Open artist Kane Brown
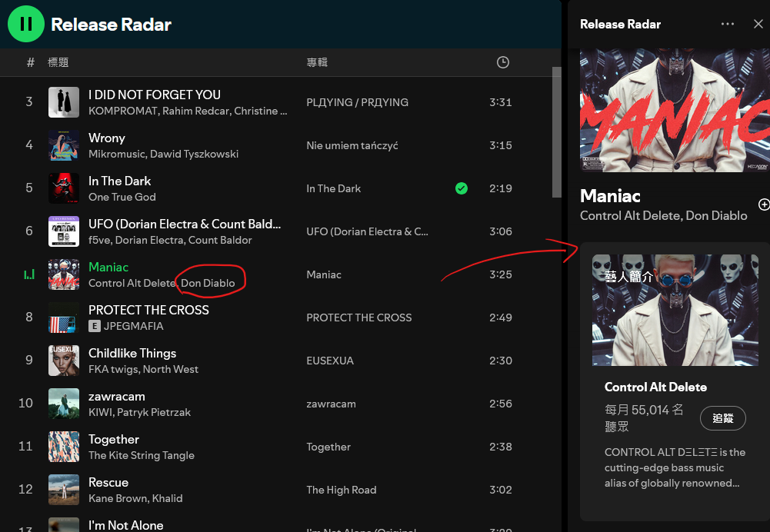The image size is (770, 532). point(118,499)
